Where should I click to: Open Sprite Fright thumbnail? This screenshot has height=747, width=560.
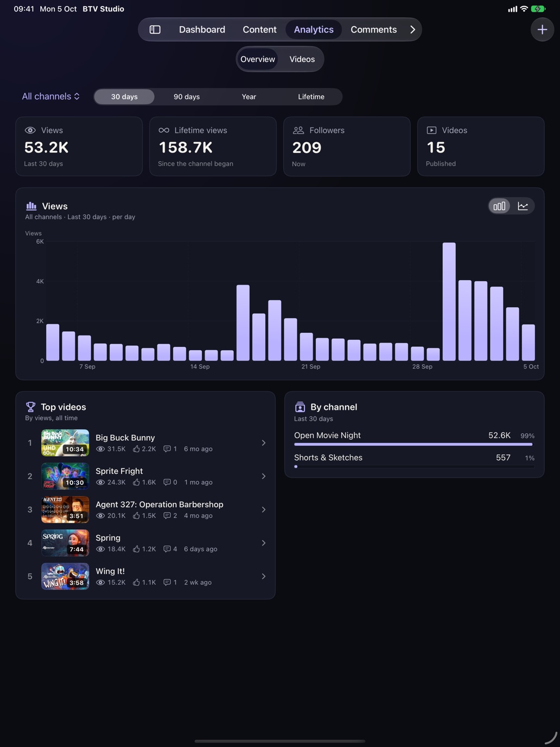point(65,476)
